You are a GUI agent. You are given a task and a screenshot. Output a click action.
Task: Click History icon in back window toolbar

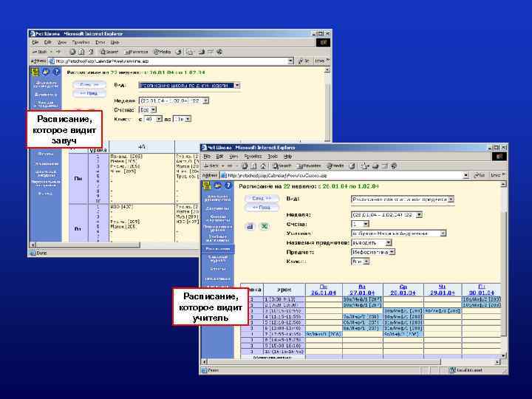coord(179,52)
